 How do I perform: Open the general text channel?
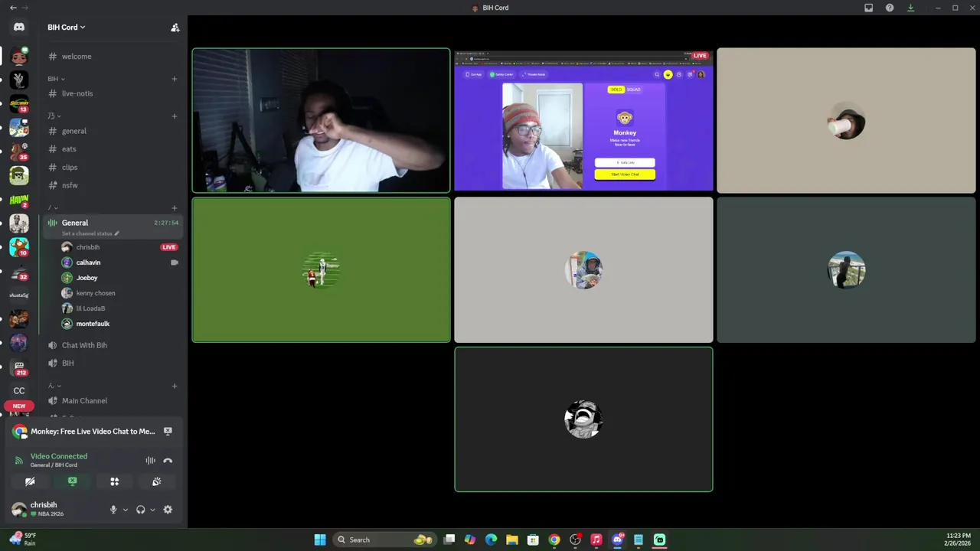[113, 131]
